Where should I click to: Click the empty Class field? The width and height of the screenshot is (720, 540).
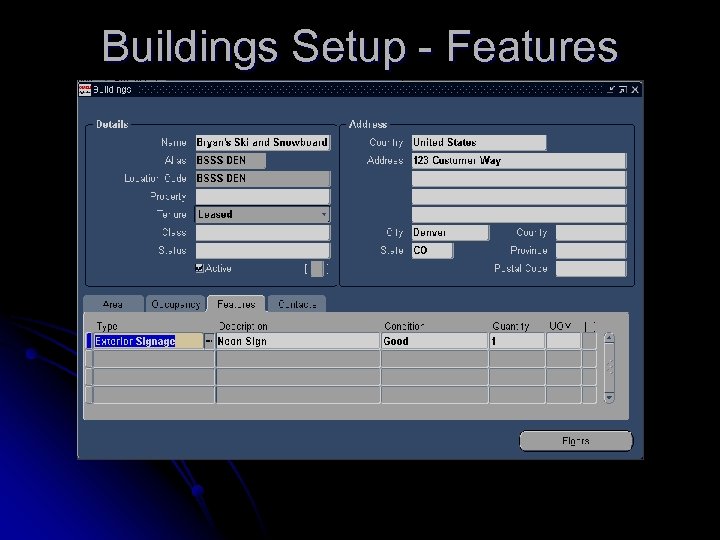263,232
